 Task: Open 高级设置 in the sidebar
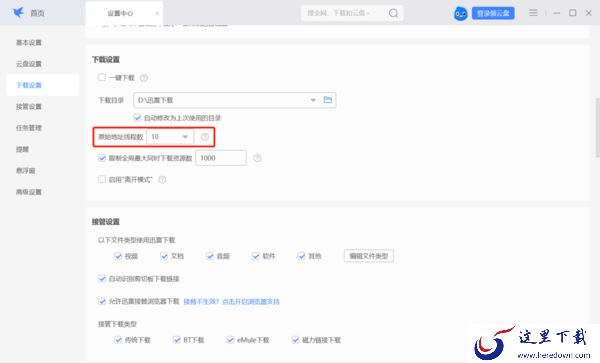click(29, 192)
